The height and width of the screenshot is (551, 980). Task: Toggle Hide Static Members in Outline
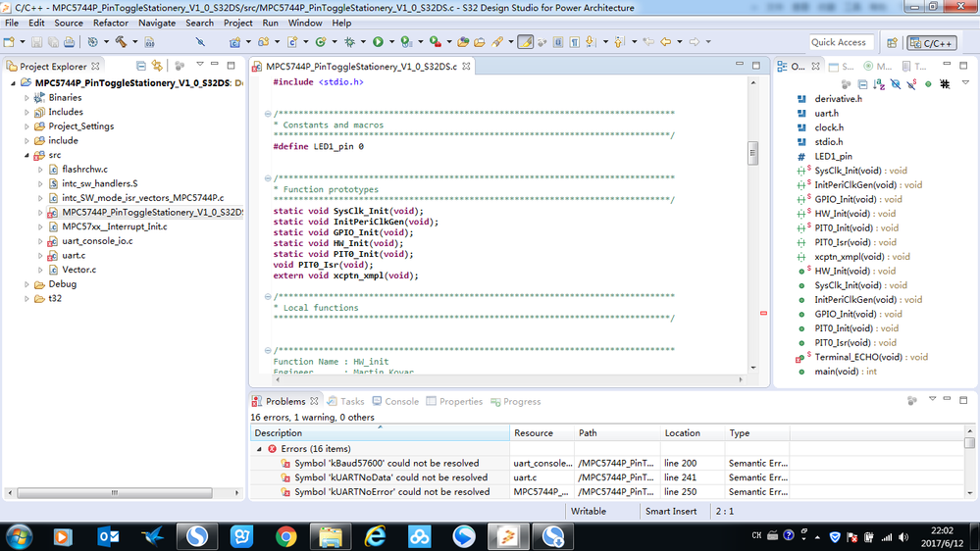(912, 83)
